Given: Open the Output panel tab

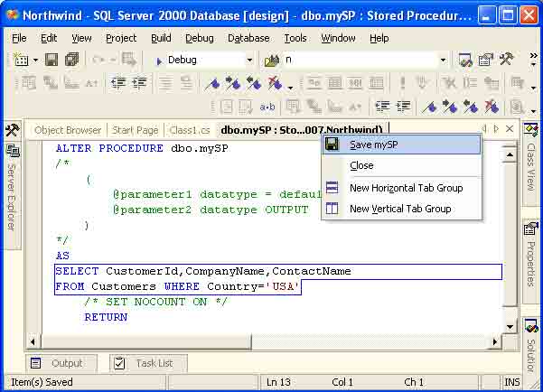Looking at the screenshot, I should point(61,363).
